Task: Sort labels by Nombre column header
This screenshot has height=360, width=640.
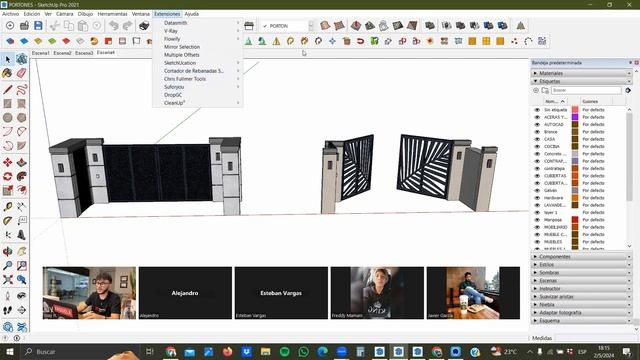Action: [555, 101]
